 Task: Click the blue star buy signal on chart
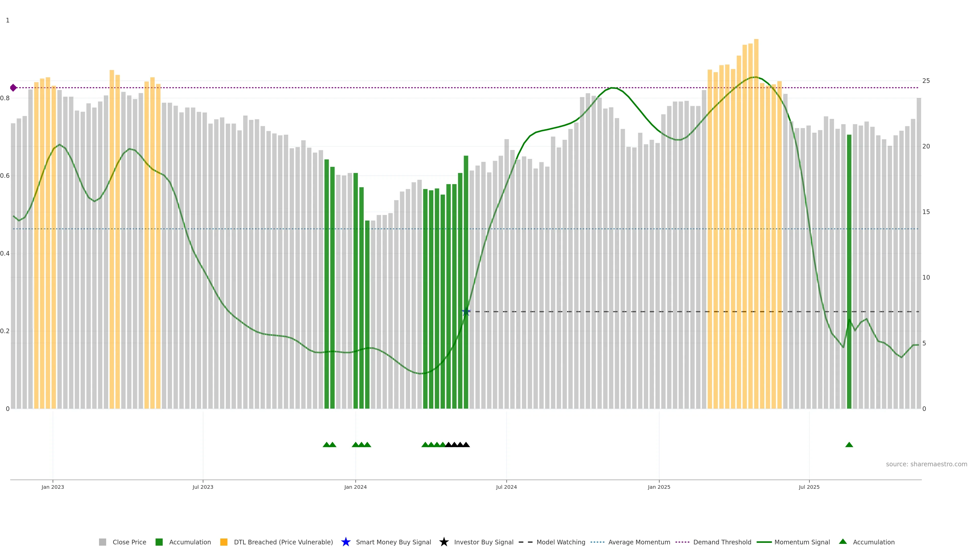tap(466, 312)
